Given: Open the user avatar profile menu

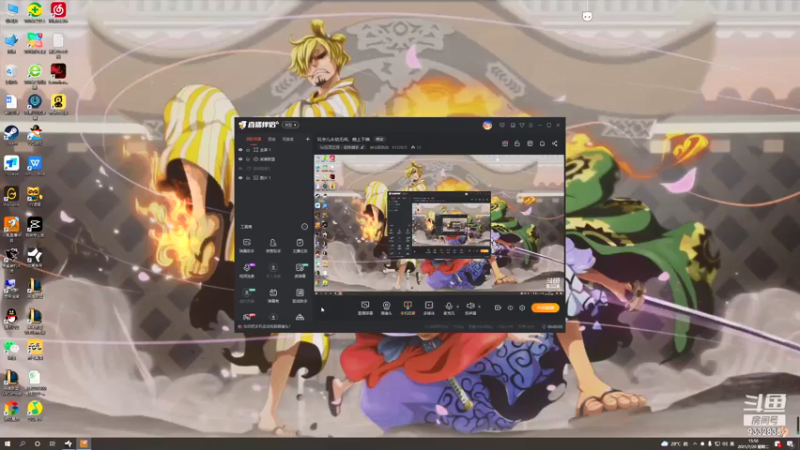Looking at the screenshot, I should pos(487,125).
